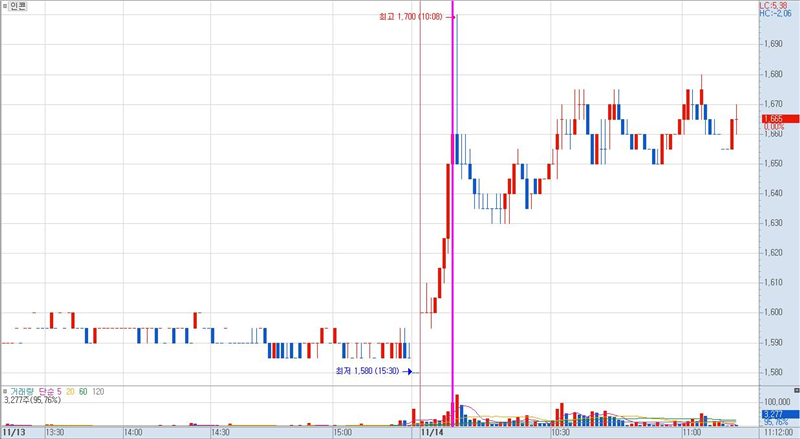Click the thick magenta vertical crosshair line

coord(453,200)
